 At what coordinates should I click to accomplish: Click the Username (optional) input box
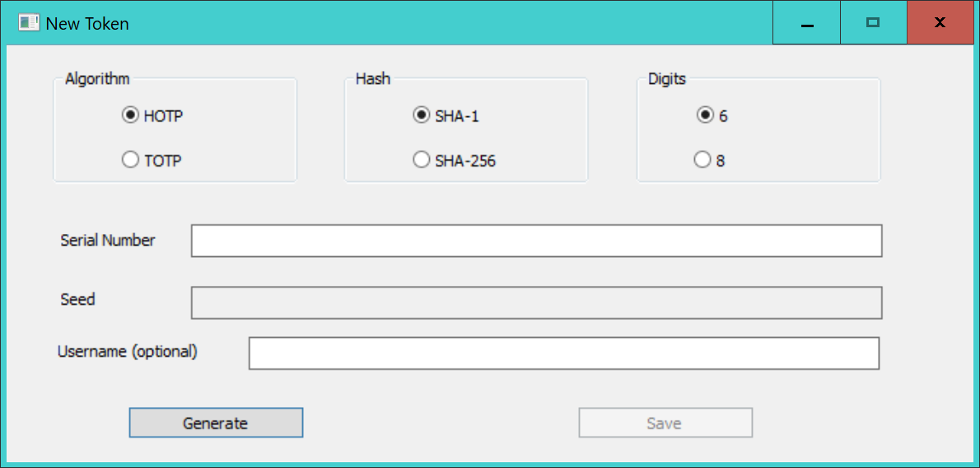pos(563,353)
